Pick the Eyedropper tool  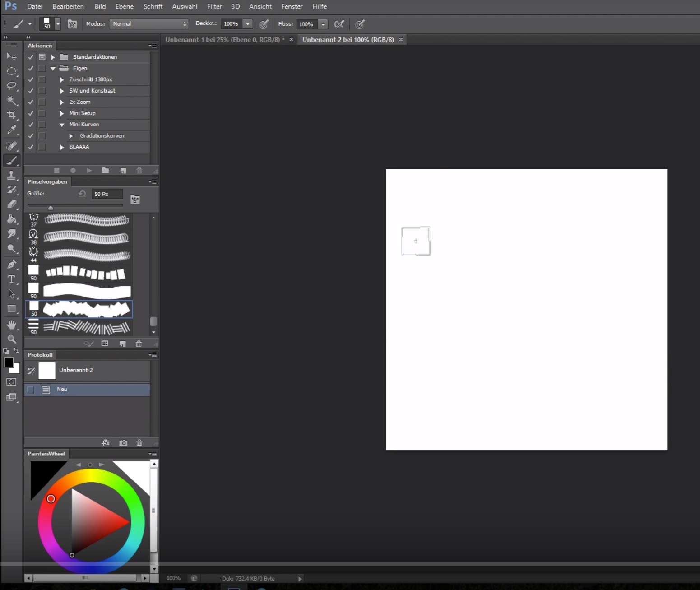pyautogui.click(x=11, y=130)
